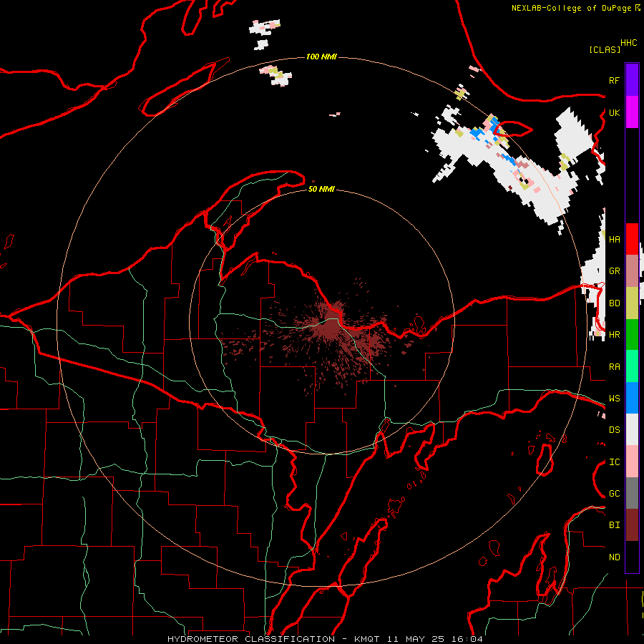
Task: Click the 'DS' legend label
Action: [x=614, y=430]
